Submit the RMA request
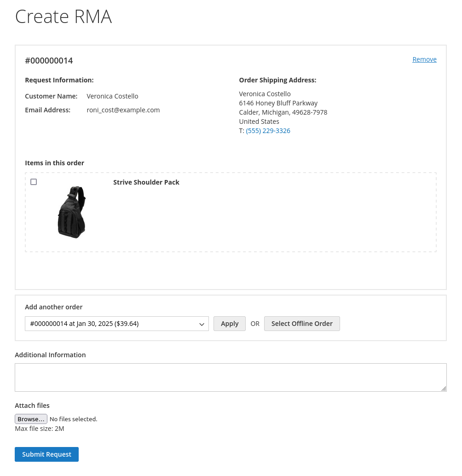Image resolution: width=462 pixels, height=476 pixels. (x=46, y=454)
